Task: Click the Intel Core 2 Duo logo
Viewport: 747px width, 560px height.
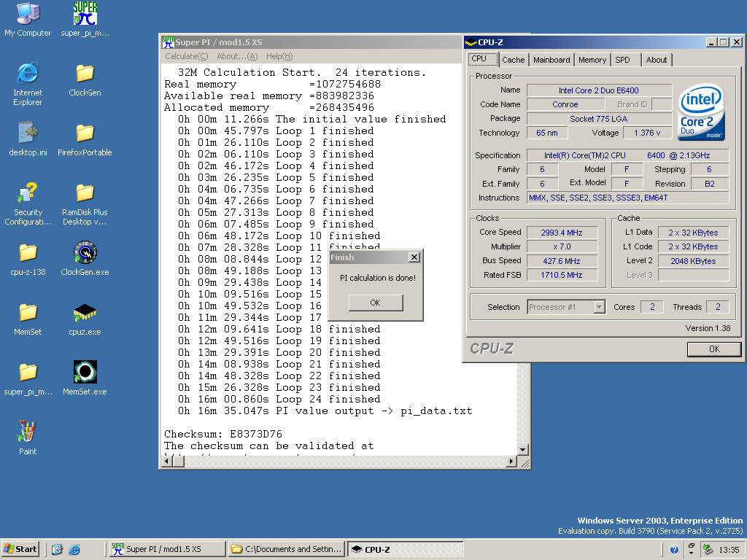Action: click(x=702, y=112)
